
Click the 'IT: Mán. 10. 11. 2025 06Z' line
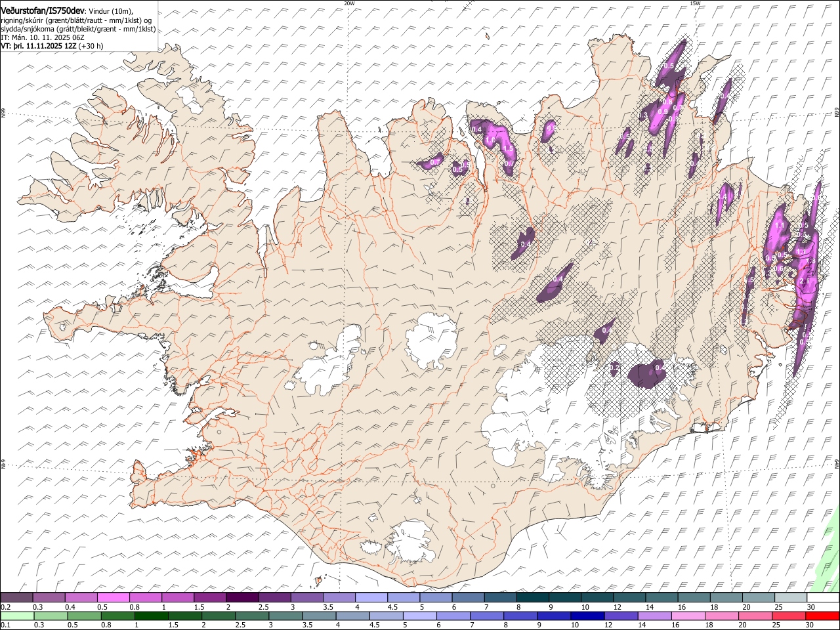[42, 37]
